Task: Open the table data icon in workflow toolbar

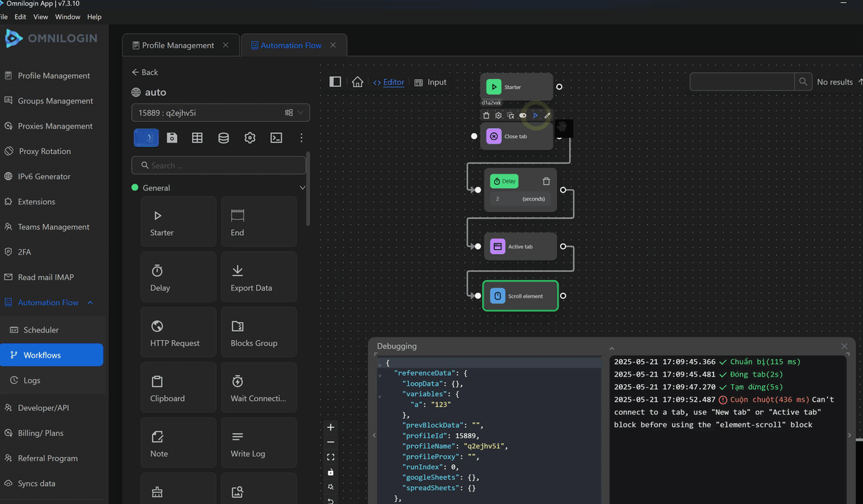Action: (x=197, y=138)
